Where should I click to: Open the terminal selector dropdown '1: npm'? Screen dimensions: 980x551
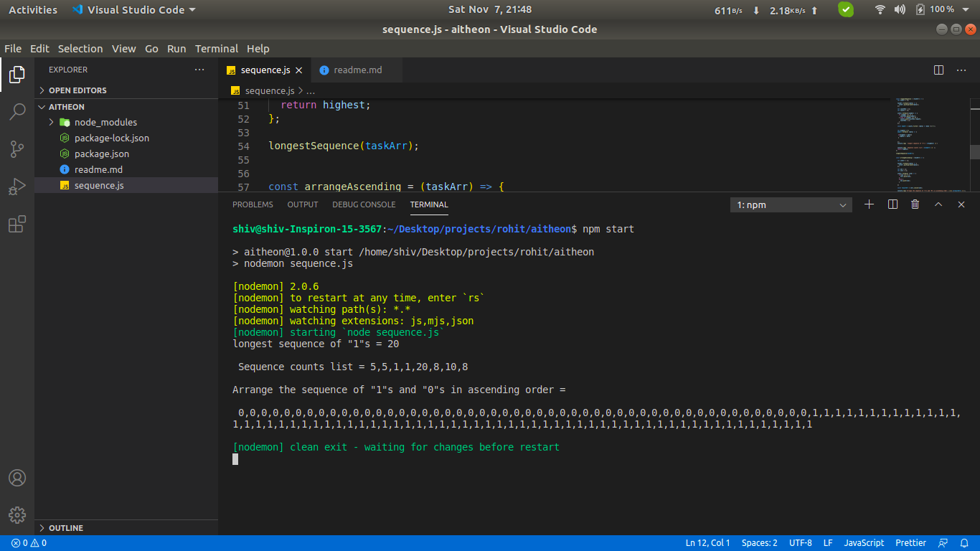[x=791, y=205]
